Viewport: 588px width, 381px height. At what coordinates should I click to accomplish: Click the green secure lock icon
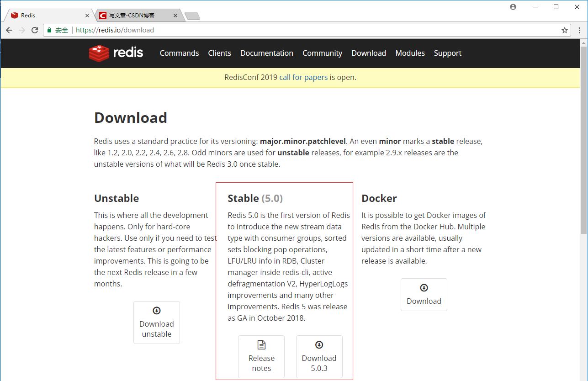[x=49, y=30]
